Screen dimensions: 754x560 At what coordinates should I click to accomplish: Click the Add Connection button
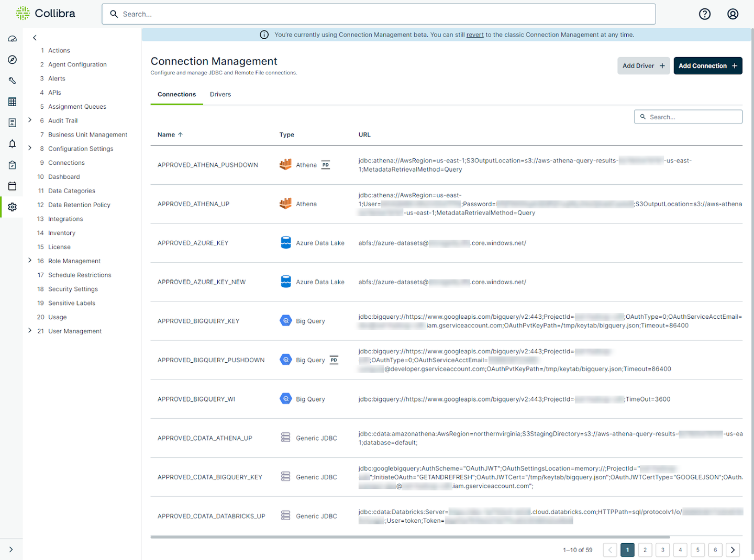707,66
